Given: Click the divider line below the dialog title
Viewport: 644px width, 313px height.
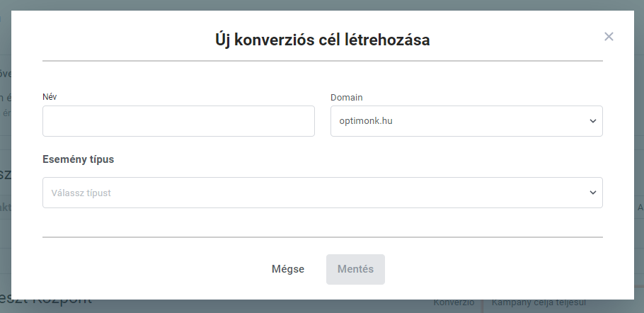Looking at the screenshot, I should click(x=323, y=61).
